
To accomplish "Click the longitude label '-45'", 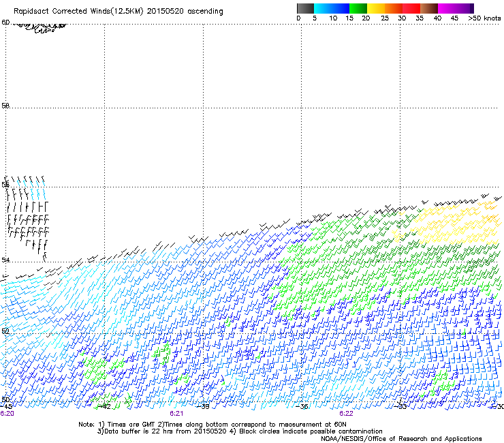I will [x=6, y=407].
